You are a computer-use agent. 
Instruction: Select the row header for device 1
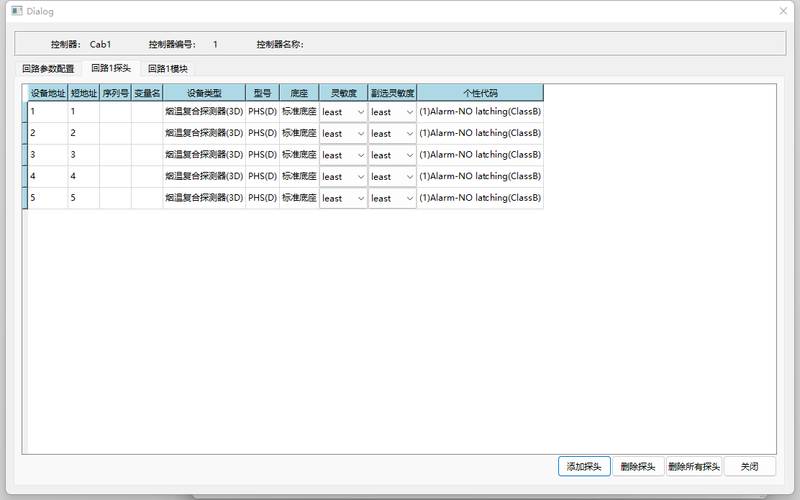tap(25, 112)
